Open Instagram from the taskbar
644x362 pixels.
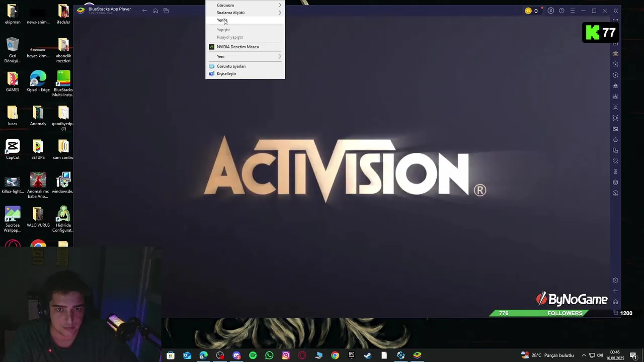click(x=286, y=355)
